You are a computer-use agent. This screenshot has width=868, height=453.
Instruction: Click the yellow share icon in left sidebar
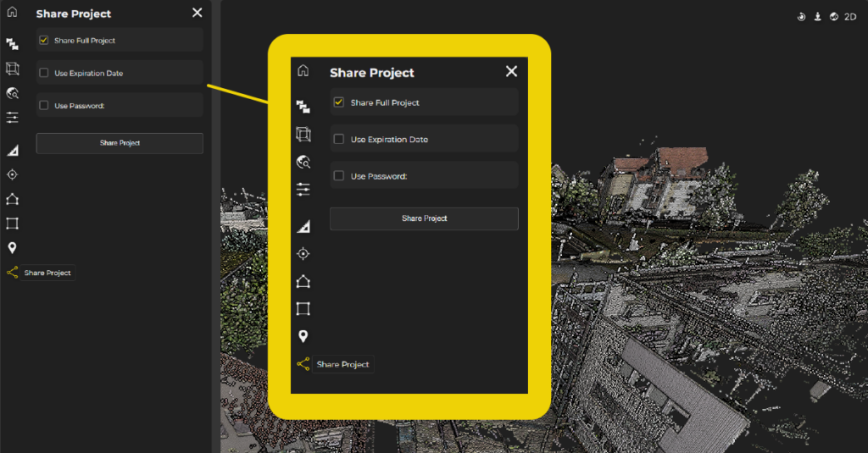coord(12,272)
